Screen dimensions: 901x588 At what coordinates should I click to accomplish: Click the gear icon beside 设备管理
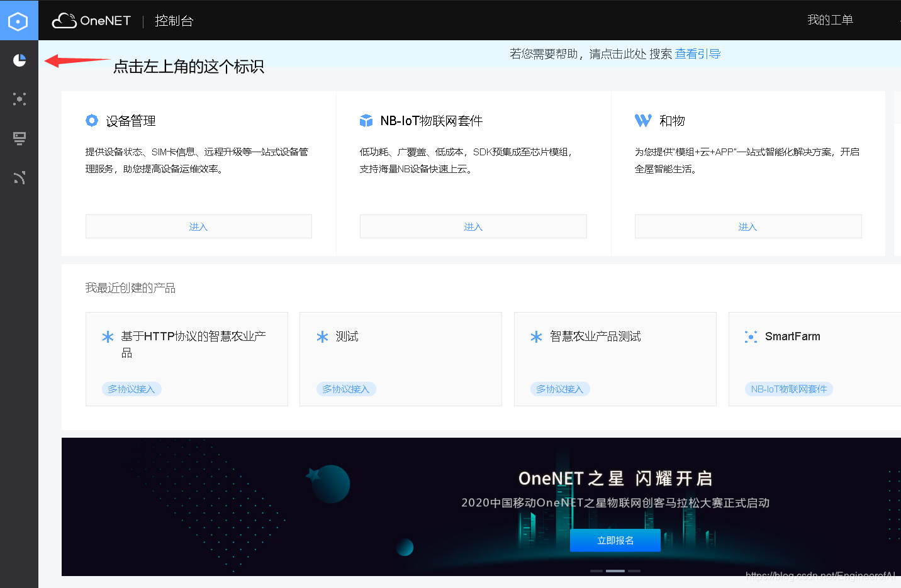coord(92,120)
